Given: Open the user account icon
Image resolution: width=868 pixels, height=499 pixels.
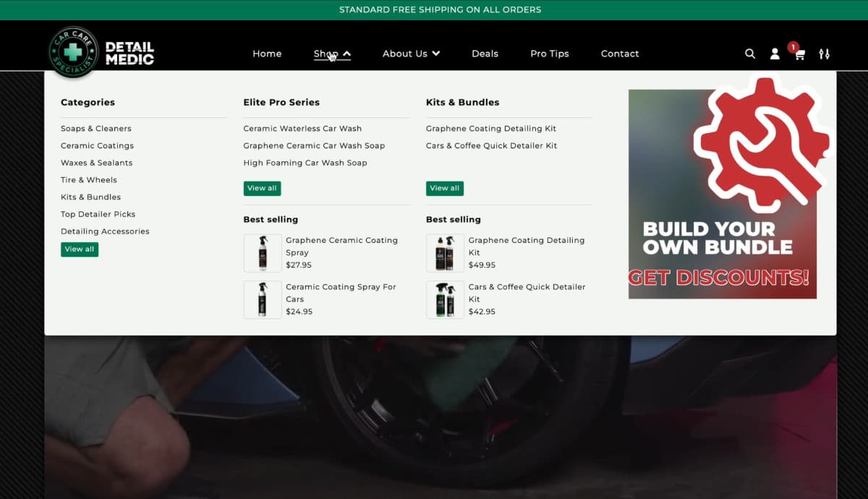Looking at the screenshot, I should tap(775, 54).
